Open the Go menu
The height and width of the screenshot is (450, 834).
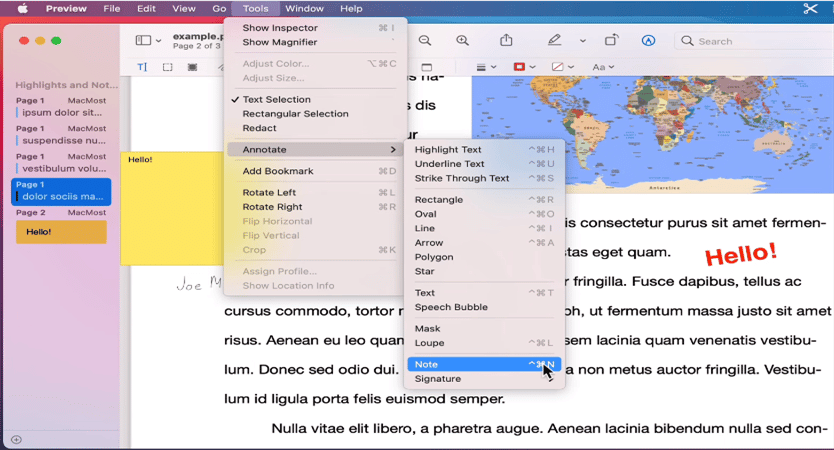click(219, 9)
